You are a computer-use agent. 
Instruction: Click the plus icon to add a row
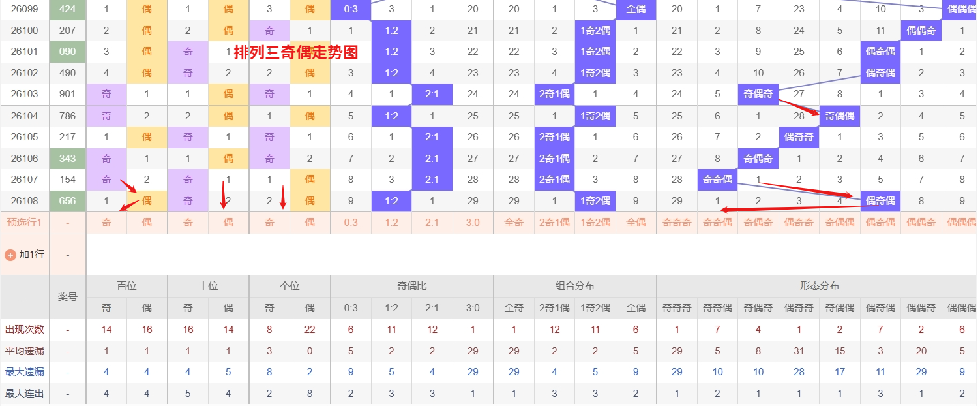point(10,255)
